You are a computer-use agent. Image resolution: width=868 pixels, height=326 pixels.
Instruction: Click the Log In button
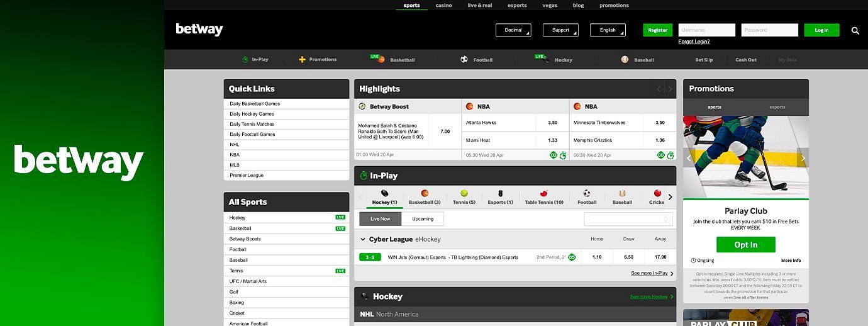coord(821,30)
